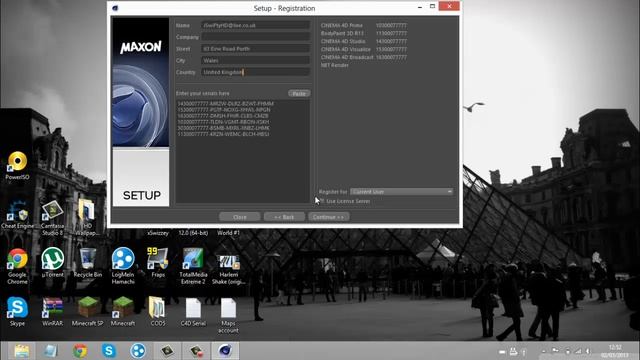Open the HD Wallpapers desktop folder
This screenshot has width=640, height=360.
pos(87,217)
